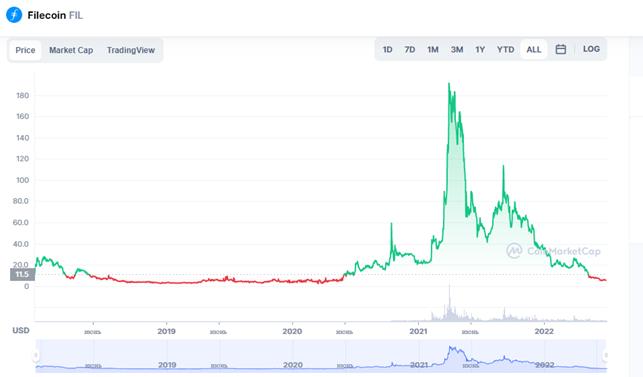Click the Filecoin FIL title text
This screenshot has height=377, width=643.
pos(55,15)
